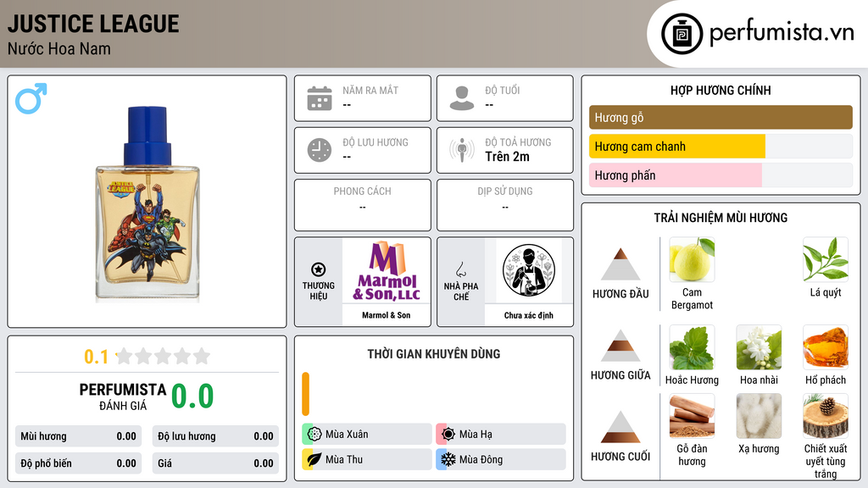Click the THỜI GIAN KHUYÊN DÙNG heading
This screenshot has width=868, height=488.
click(434, 353)
